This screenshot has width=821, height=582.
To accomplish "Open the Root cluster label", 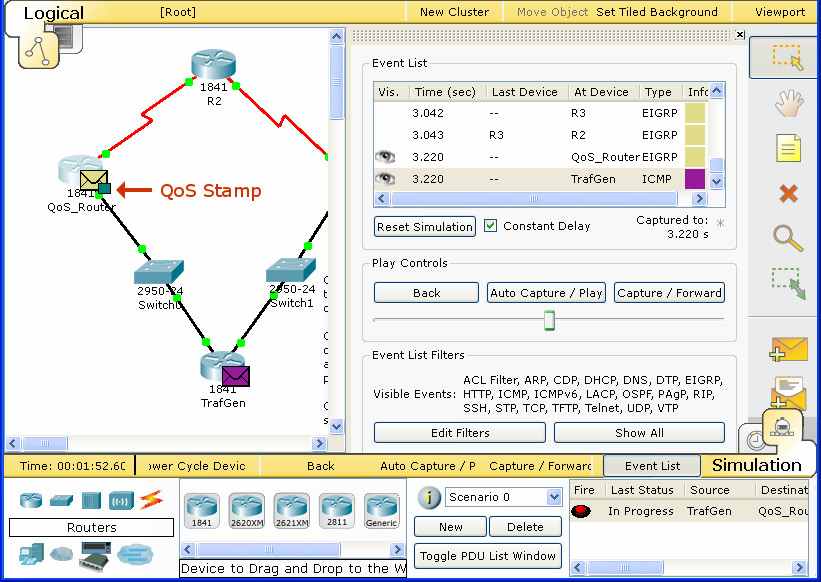I will pyautogui.click(x=177, y=12).
